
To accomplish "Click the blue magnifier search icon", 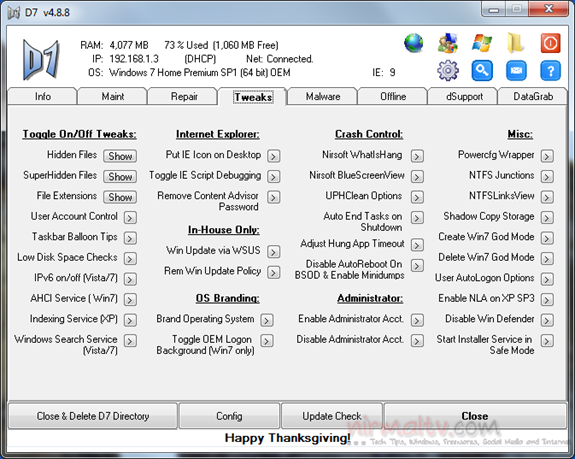I will pyautogui.click(x=482, y=70).
